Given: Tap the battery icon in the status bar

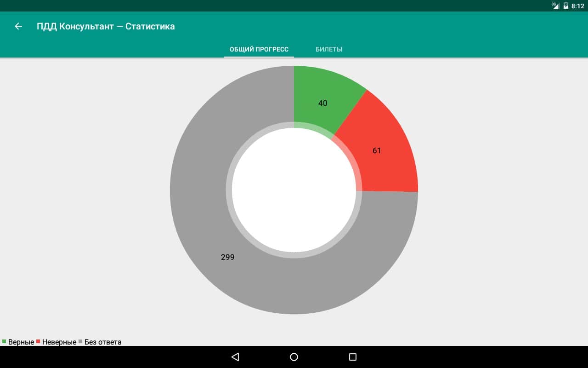Looking at the screenshot, I should point(566,6).
